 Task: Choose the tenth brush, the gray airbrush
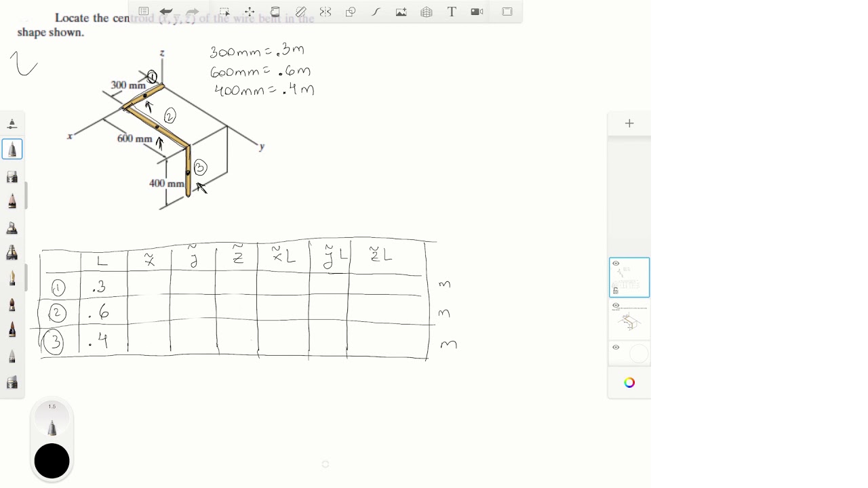pos(12,357)
